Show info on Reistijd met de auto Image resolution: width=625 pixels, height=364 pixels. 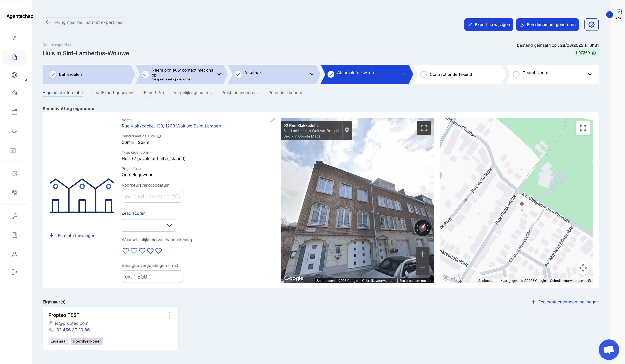tap(159, 136)
